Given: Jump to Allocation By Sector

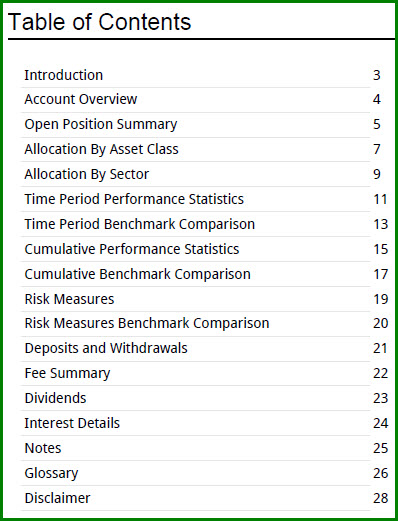Looking at the screenshot, I should tap(87, 174).
